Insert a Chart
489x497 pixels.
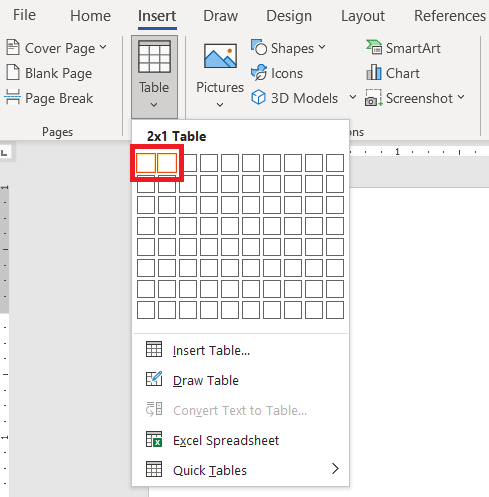click(x=393, y=73)
